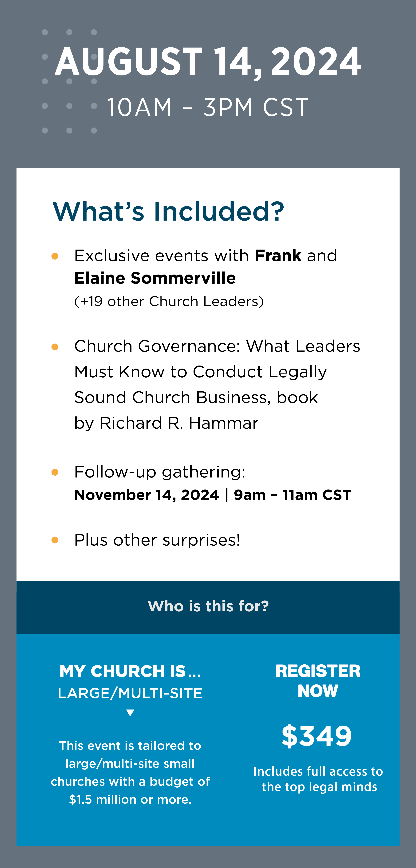Click the by Richard R. Hammar line
Image resolution: width=416 pixels, height=868 pixels.
coord(166,423)
